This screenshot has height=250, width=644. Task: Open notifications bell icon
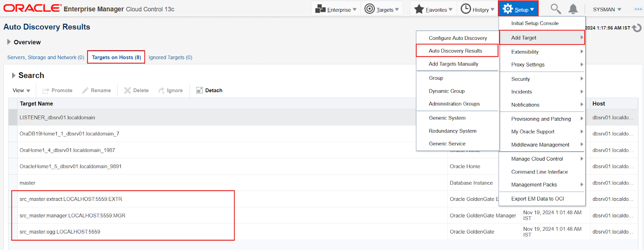pos(573,9)
